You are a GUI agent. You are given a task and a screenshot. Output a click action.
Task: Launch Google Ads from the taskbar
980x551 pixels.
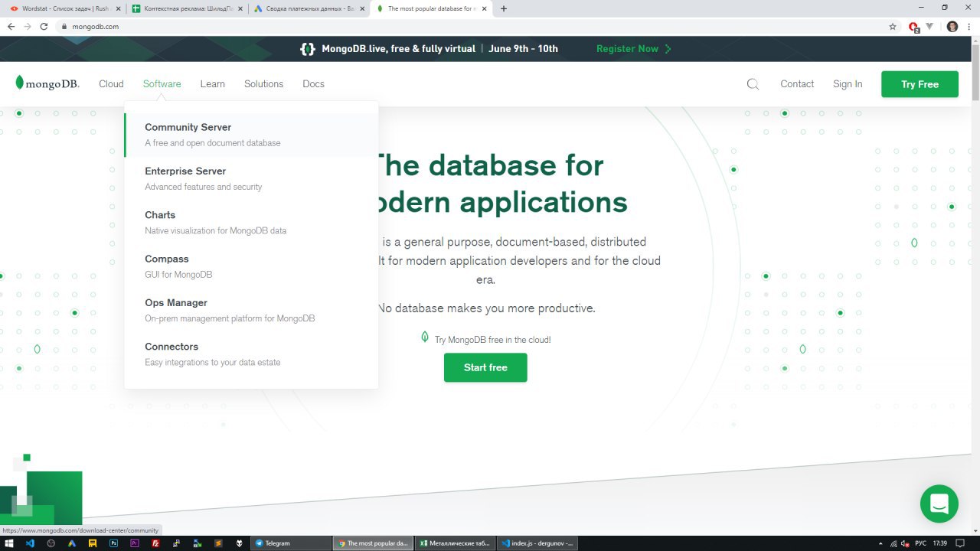click(x=72, y=543)
